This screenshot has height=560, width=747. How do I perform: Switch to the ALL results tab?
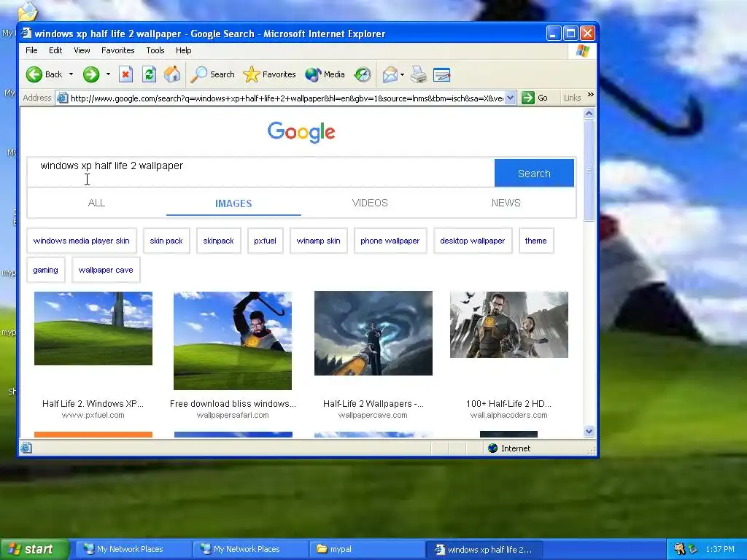pyautogui.click(x=97, y=203)
